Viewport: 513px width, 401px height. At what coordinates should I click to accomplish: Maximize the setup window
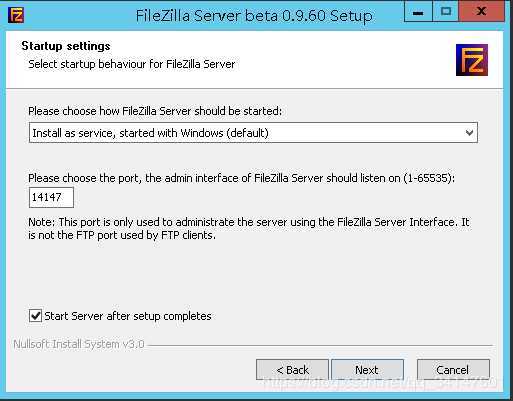pyautogui.click(x=446, y=12)
